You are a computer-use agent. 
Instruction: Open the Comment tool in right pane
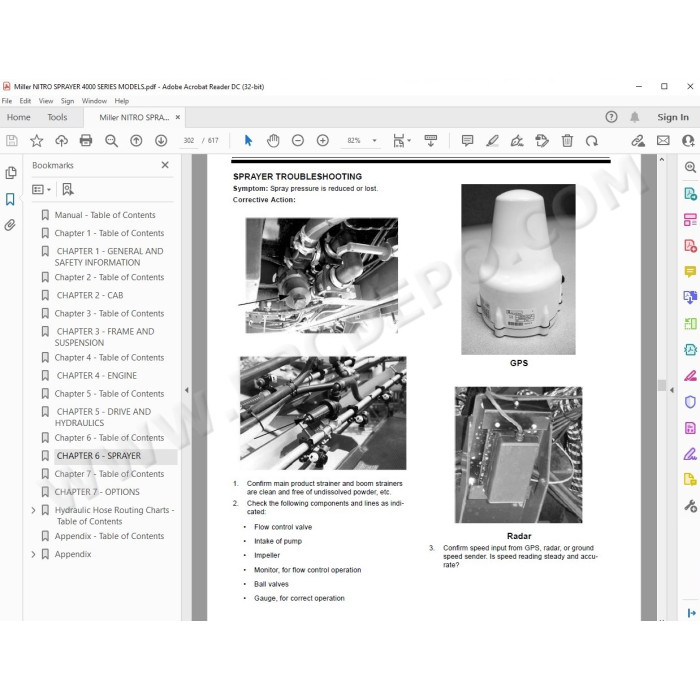[690, 271]
